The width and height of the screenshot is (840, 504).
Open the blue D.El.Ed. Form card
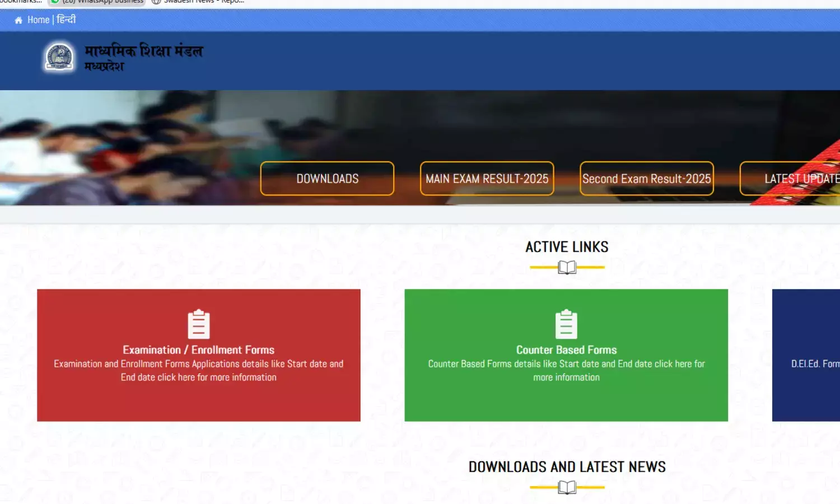coord(806,355)
